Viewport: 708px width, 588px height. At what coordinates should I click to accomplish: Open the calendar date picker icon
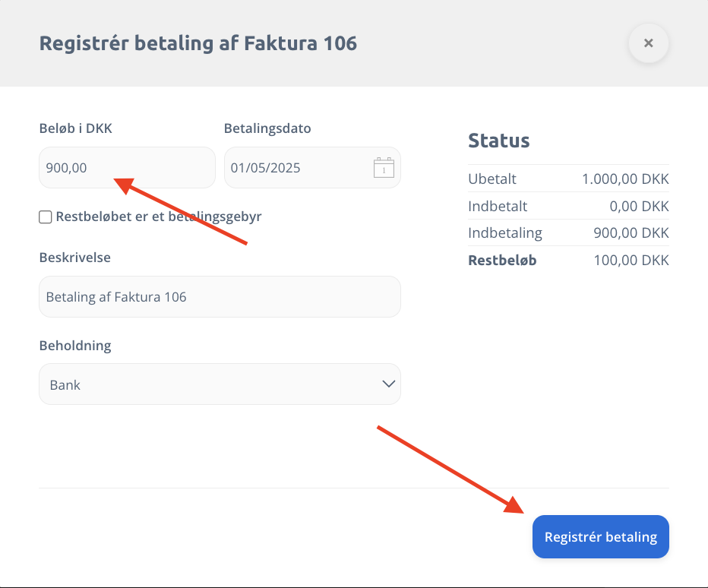[384, 168]
